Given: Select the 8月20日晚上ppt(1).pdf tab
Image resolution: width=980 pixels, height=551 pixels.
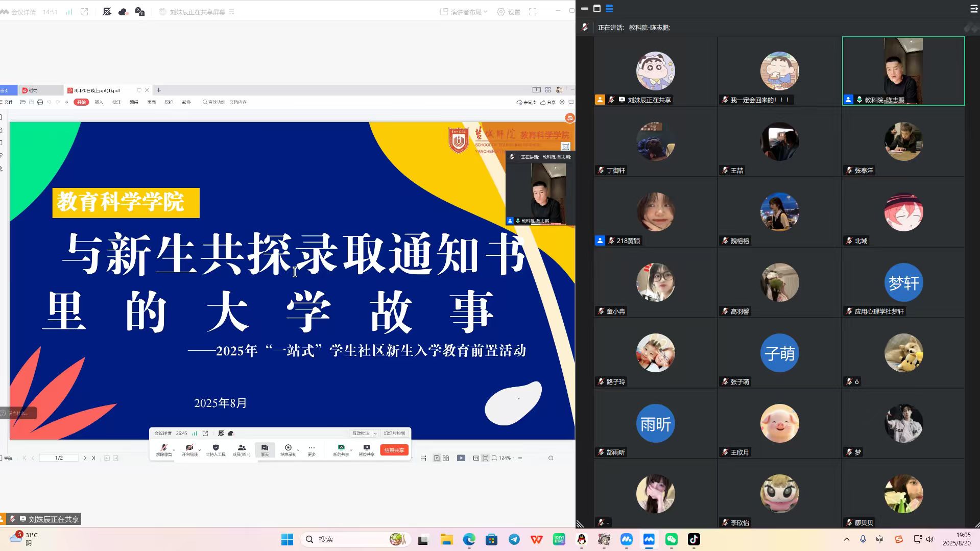Looking at the screenshot, I should (x=97, y=90).
